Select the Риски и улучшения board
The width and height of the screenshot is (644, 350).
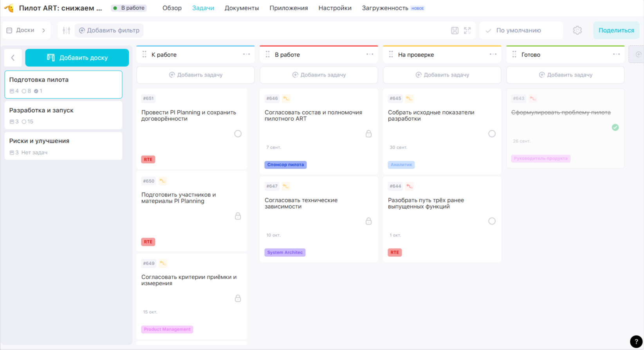click(63, 146)
